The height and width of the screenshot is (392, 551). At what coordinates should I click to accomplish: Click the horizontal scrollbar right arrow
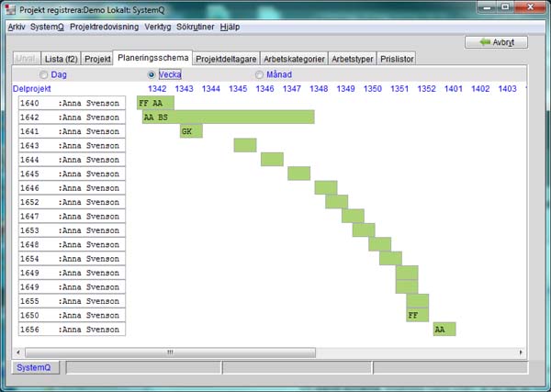521,352
